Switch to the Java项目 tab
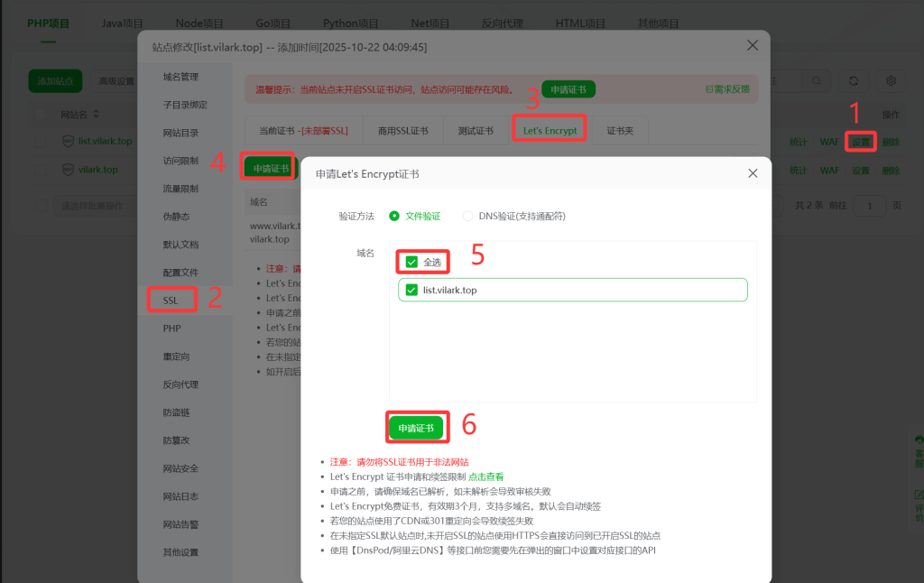This screenshot has height=583, width=924. point(122,23)
